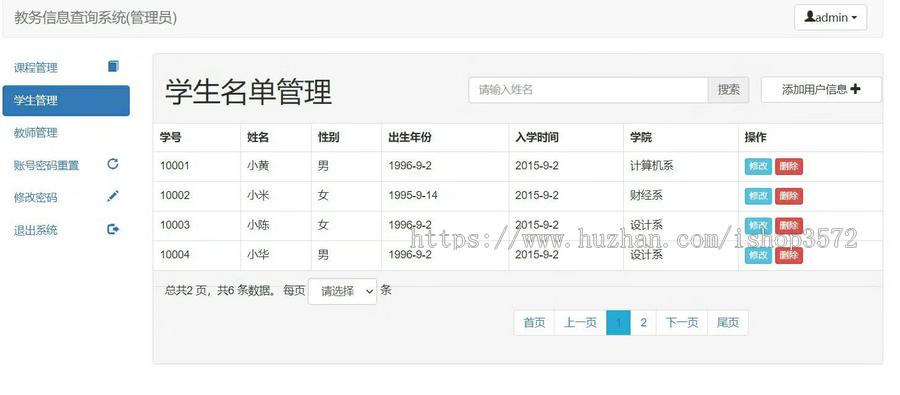Click the name 小华
The image size is (900, 395).
258,254
